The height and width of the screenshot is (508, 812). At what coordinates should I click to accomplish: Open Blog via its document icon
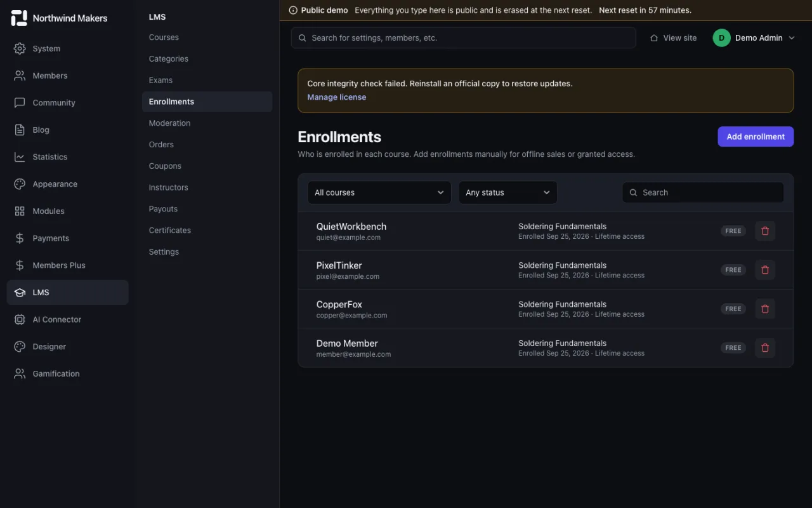coord(20,130)
